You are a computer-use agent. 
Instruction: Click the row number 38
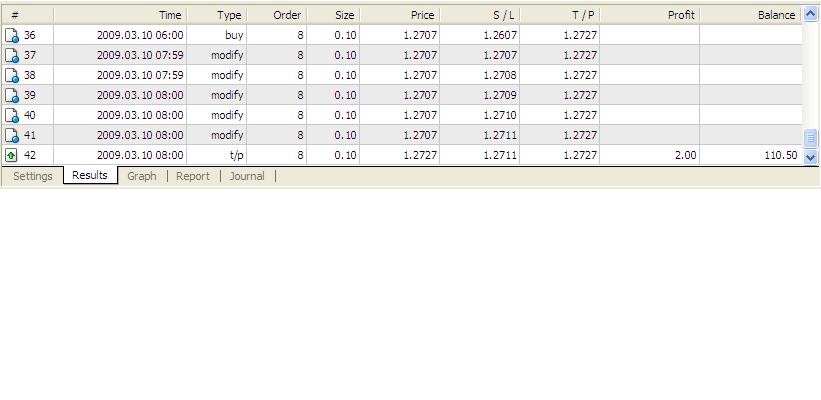(30, 75)
